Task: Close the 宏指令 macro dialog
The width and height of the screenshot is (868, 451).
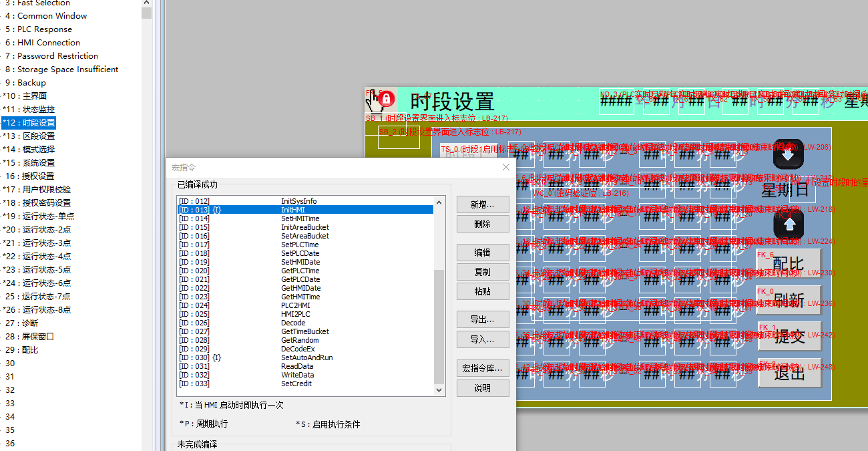Action: [505, 167]
